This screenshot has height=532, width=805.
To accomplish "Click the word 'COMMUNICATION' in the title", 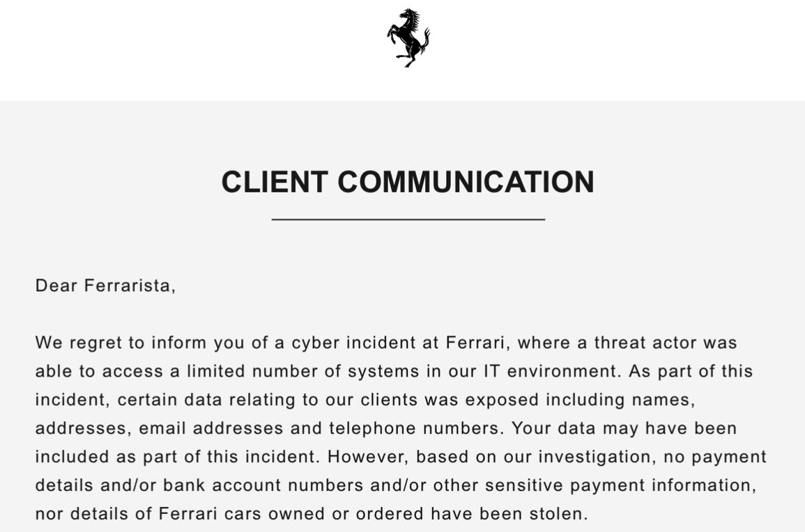I will click(466, 182).
